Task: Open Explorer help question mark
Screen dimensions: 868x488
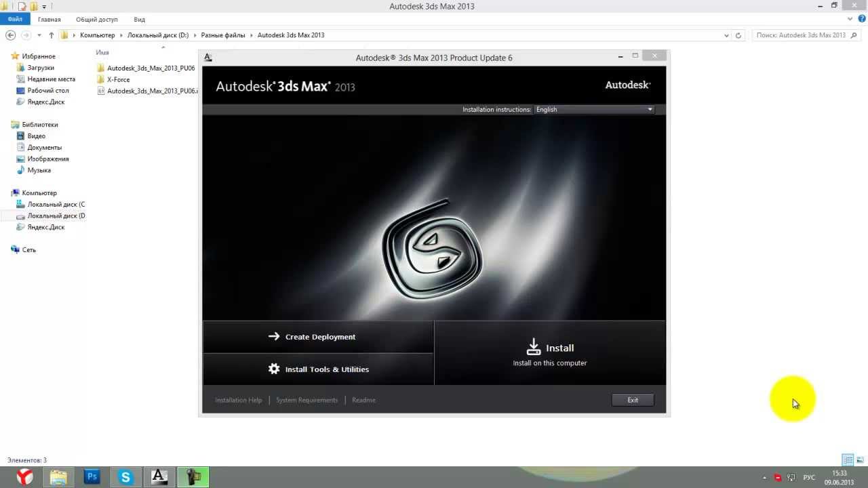Action: 862,20
